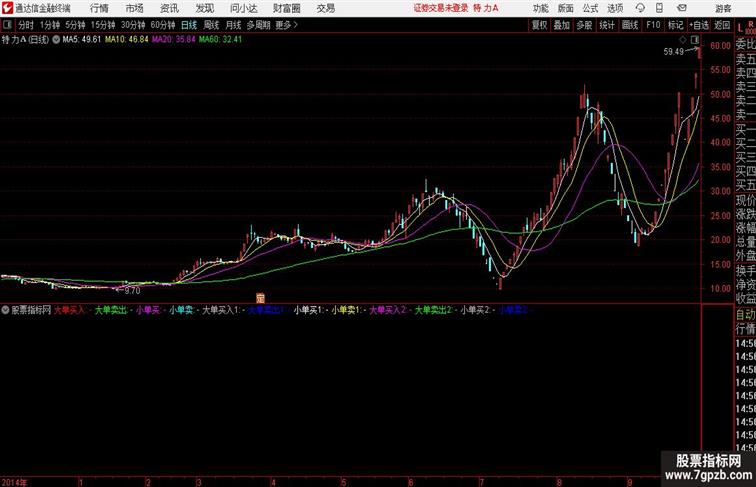Screen dimensions: 756x487
Task: Click the 特力A (日线) chart title
Action: click(x=26, y=40)
